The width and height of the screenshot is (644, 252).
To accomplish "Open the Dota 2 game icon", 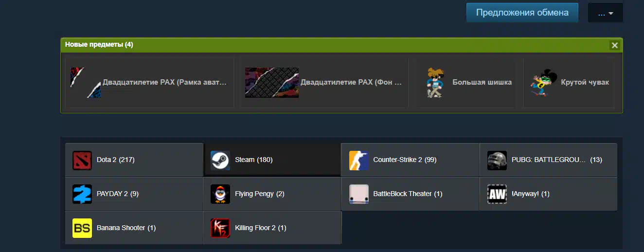I will (x=82, y=160).
